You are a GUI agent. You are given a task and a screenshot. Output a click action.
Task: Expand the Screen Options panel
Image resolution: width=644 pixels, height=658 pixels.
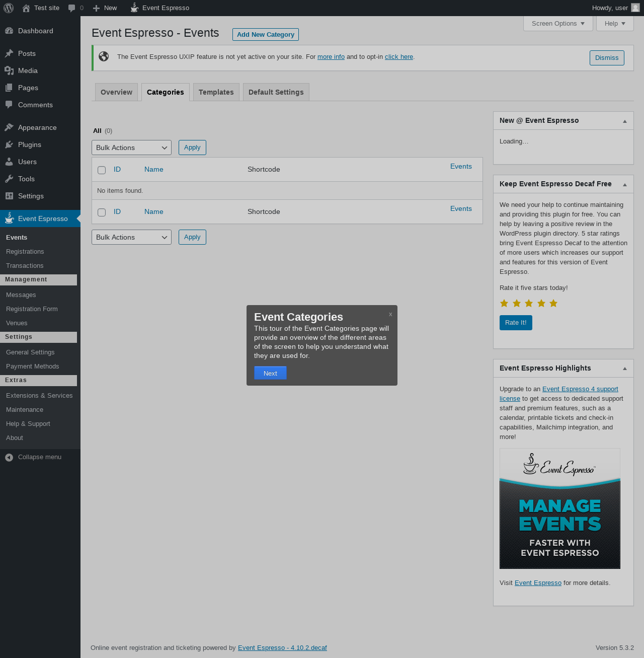(558, 24)
